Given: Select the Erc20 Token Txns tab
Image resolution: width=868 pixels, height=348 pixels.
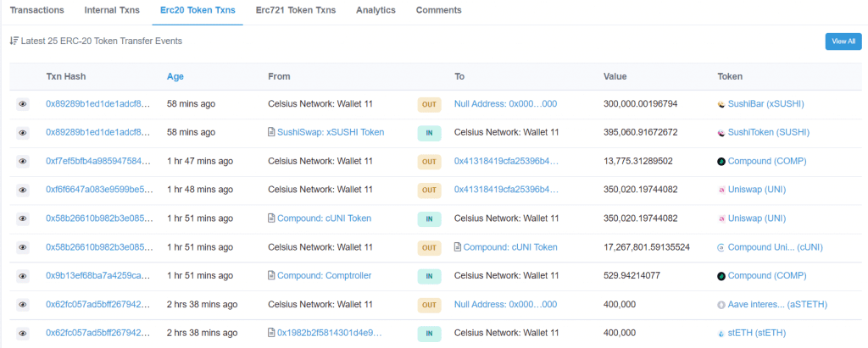Looking at the screenshot, I should pos(198,10).
